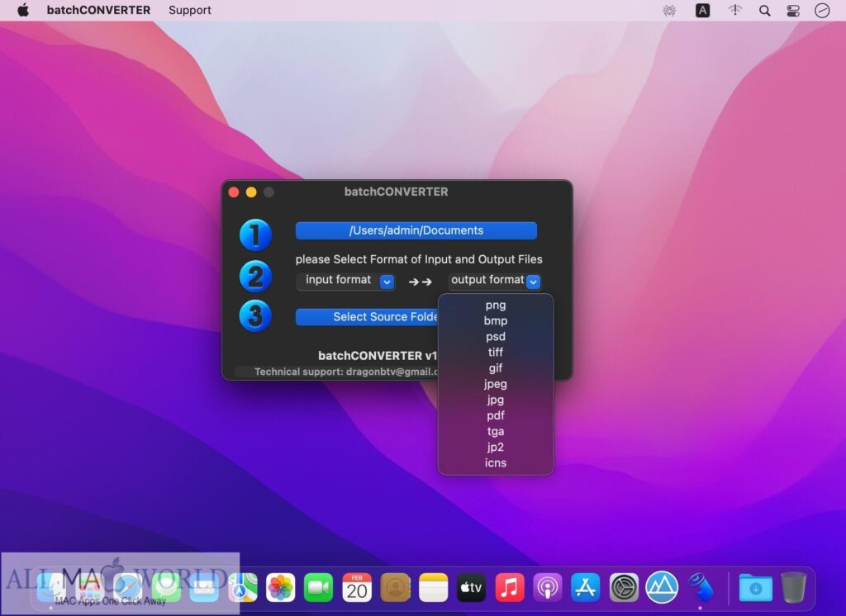Select jpg in the format menu
Screen dimensions: 846x616
[x=496, y=400]
